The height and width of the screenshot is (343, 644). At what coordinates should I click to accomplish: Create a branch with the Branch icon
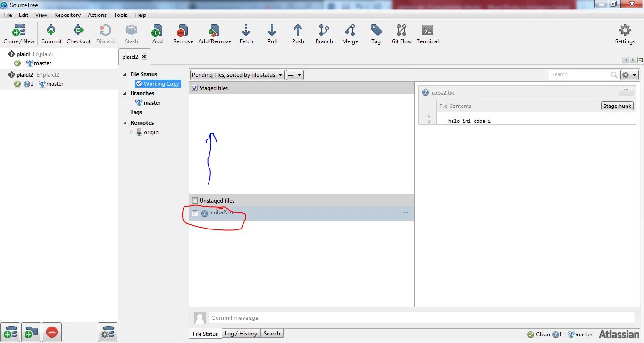[x=324, y=34]
